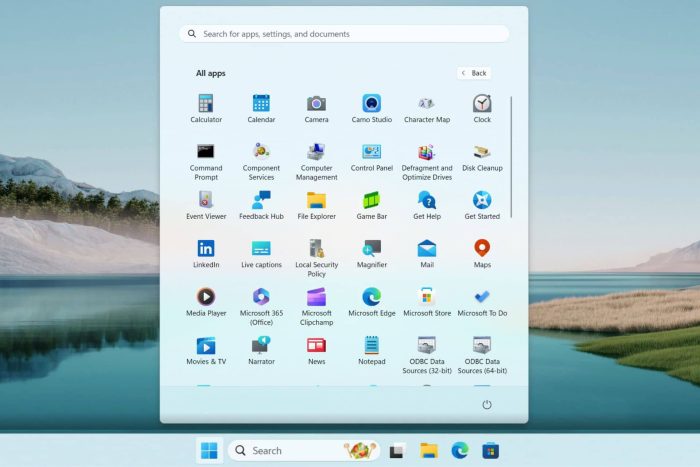
Task: Launch Control Panel
Action: [x=371, y=158]
